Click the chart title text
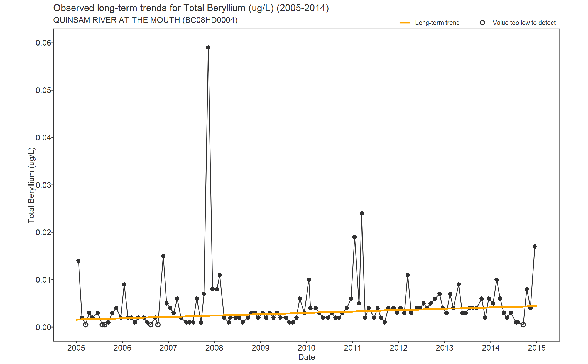 click(x=191, y=8)
